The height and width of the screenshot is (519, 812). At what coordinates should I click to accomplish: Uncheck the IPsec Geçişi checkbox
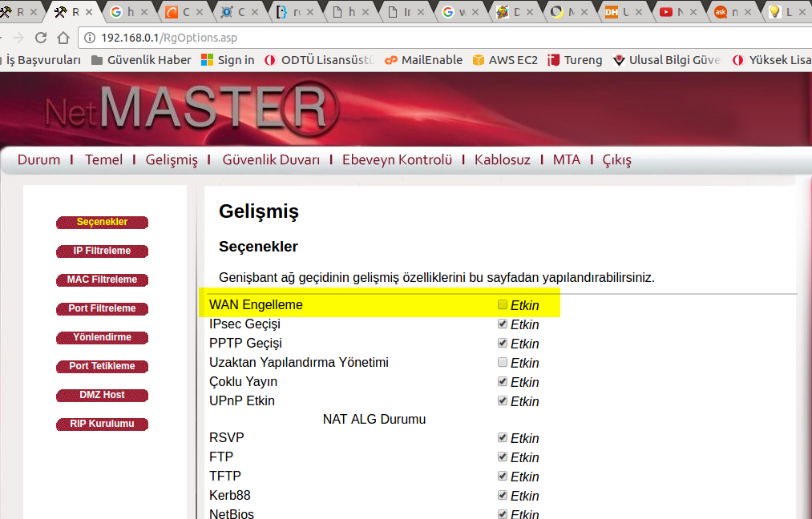pos(503,324)
